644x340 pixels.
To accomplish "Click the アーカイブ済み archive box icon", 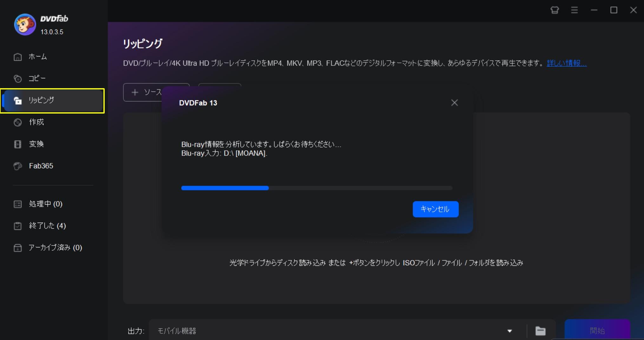I will click(18, 248).
